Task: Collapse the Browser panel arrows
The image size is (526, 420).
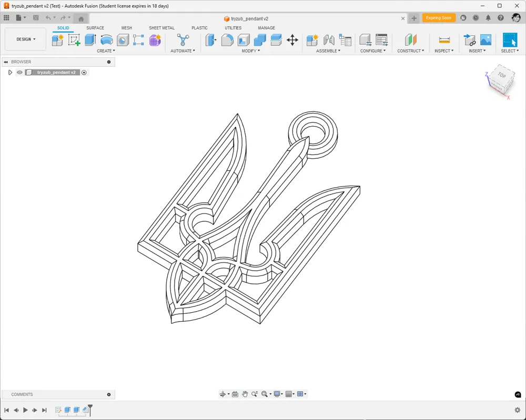Action: [6, 62]
